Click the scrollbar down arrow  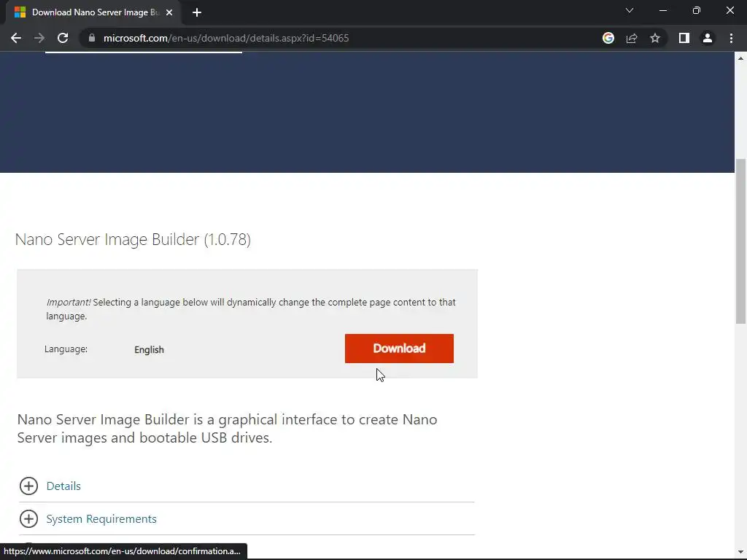coord(740,552)
